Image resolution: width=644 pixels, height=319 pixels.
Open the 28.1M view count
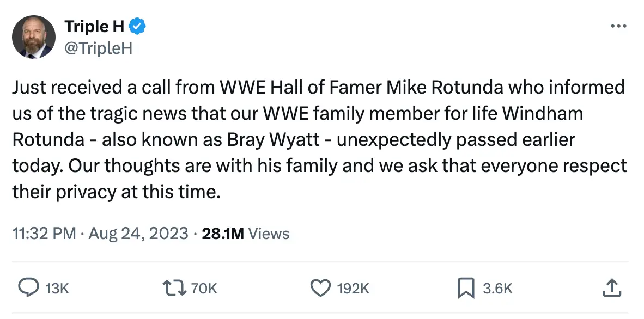coord(223,234)
